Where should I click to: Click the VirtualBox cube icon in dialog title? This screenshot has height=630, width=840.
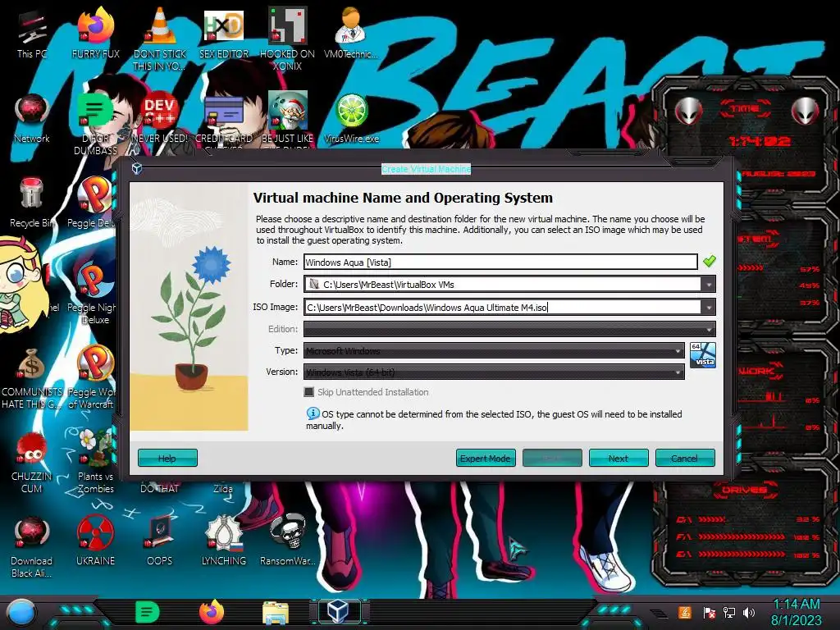[x=137, y=169]
